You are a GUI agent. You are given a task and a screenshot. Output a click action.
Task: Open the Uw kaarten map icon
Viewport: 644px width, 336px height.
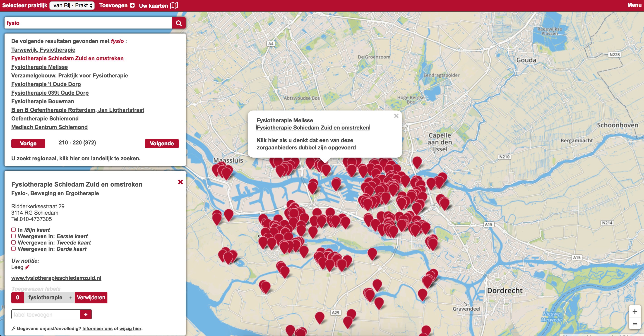(x=174, y=5)
